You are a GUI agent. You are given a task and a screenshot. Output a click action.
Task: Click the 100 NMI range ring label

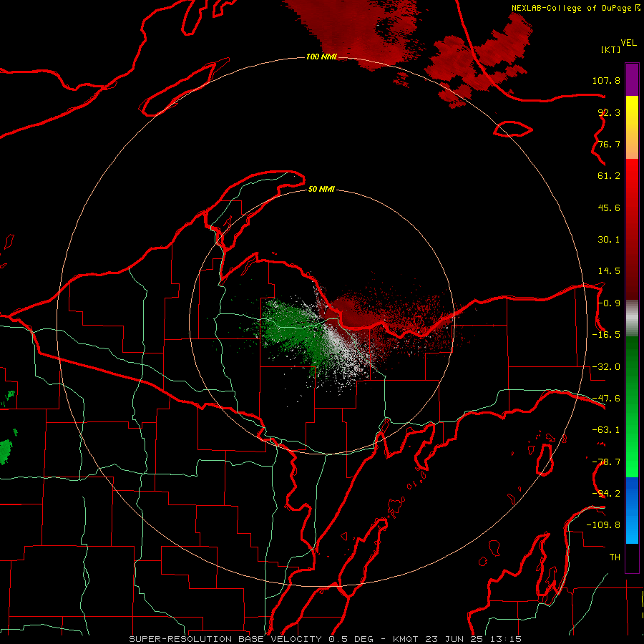[321, 57]
